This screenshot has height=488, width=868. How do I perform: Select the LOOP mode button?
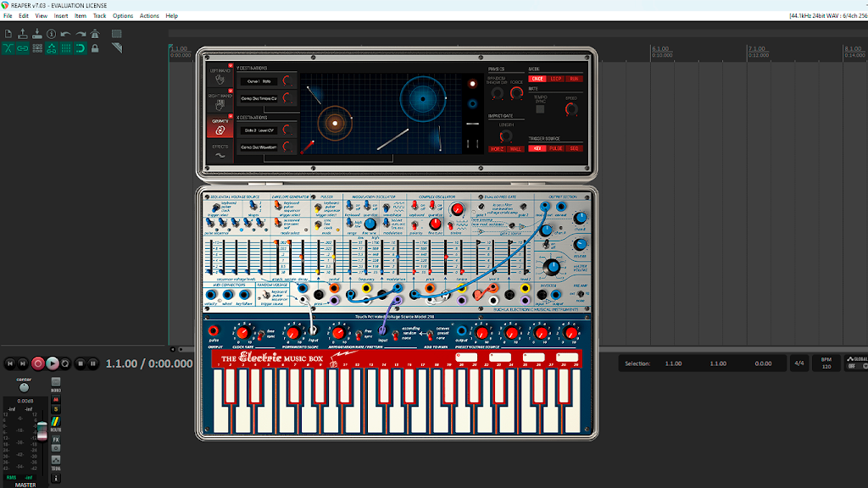tap(556, 79)
